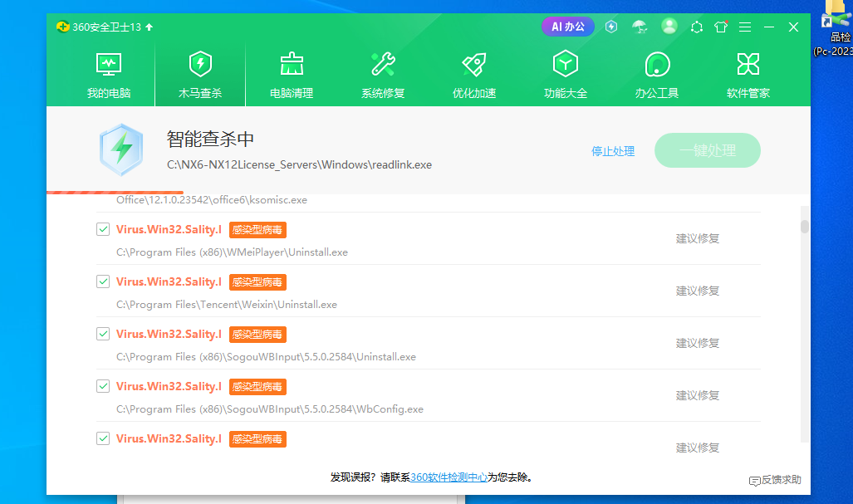
Task: Open the user account avatar
Action: point(669,26)
